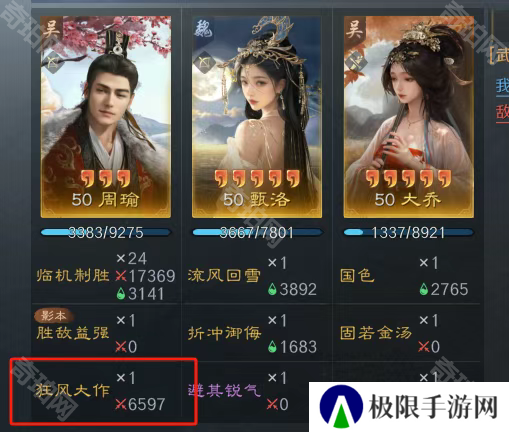Select the purple 避其锐气 skill name
Image resolution: width=509 pixels, height=432 pixels.
coord(224,390)
